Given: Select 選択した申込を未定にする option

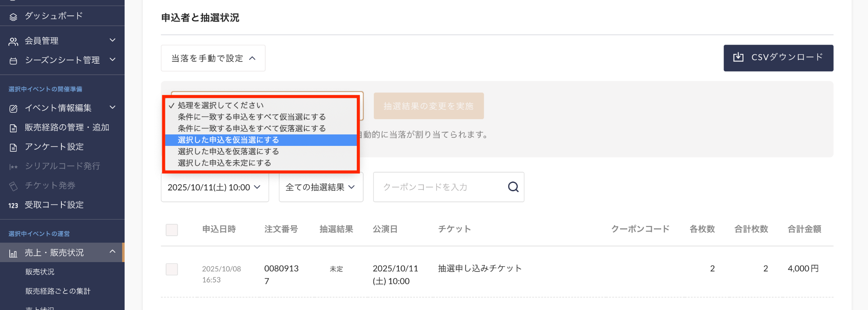Looking at the screenshot, I should (224, 163).
